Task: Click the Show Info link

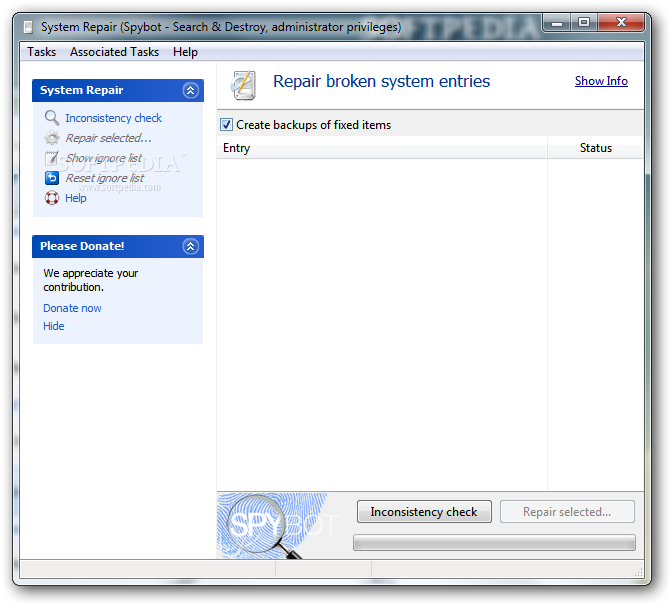Action: [x=601, y=81]
